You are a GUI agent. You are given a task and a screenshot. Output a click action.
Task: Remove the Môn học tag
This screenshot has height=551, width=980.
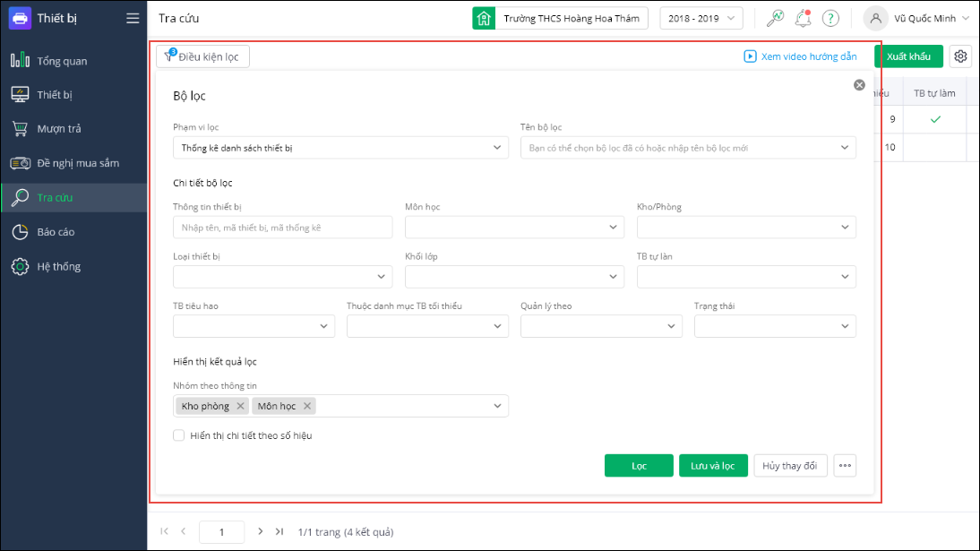tap(307, 406)
